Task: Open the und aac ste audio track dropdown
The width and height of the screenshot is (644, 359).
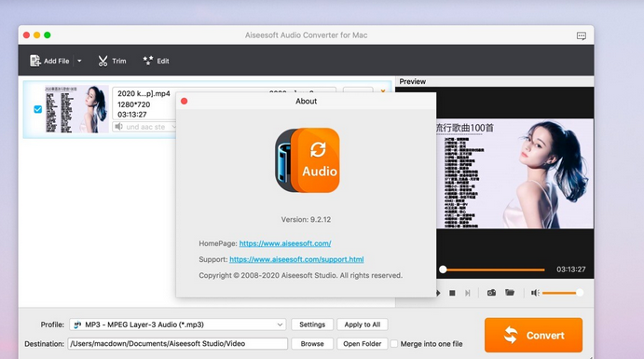Action: pyautogui.click(x=145, y=127)
